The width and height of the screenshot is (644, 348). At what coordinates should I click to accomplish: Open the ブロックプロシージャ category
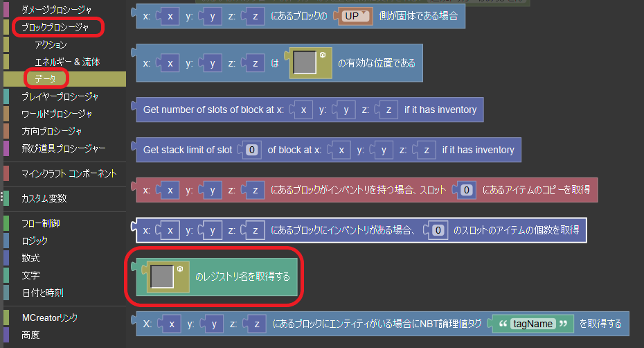tap(55, 28)
